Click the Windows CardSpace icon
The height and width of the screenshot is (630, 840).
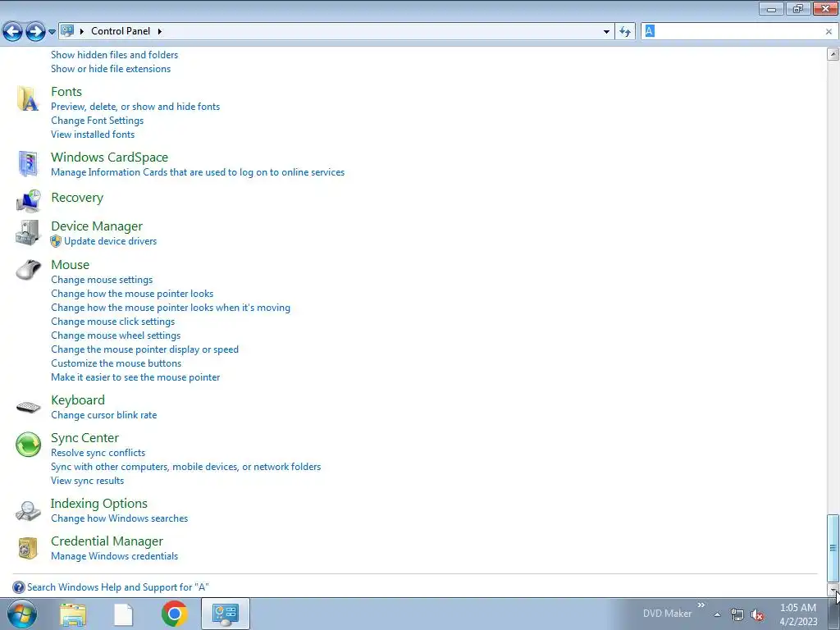pyautogui.click(x=27, y=163)
